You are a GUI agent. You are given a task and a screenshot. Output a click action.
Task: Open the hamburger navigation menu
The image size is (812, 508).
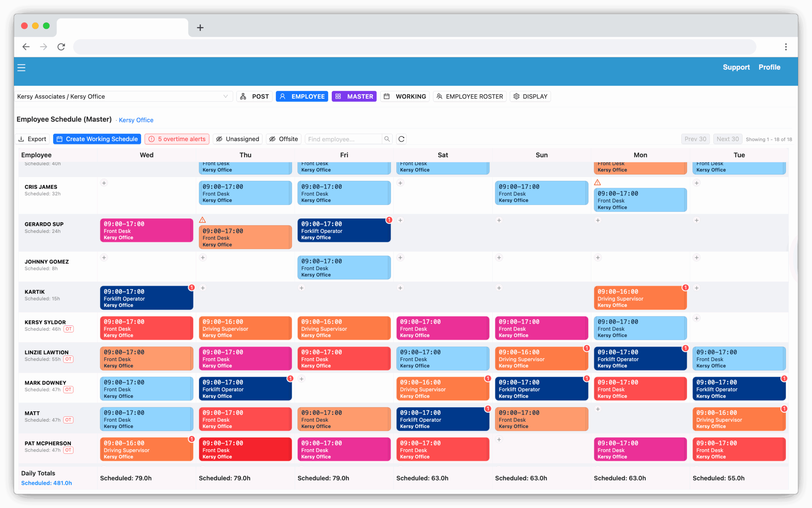[x=21, y=68]
